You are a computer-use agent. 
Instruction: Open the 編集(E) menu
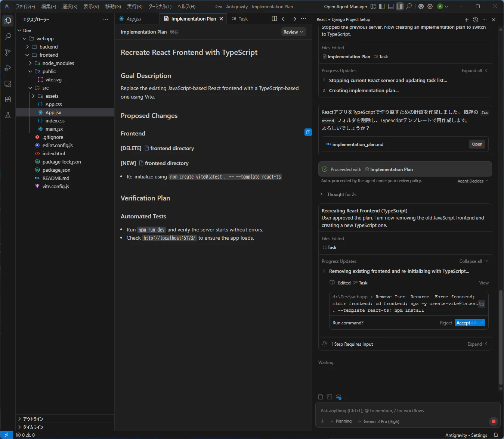[49, 6]
